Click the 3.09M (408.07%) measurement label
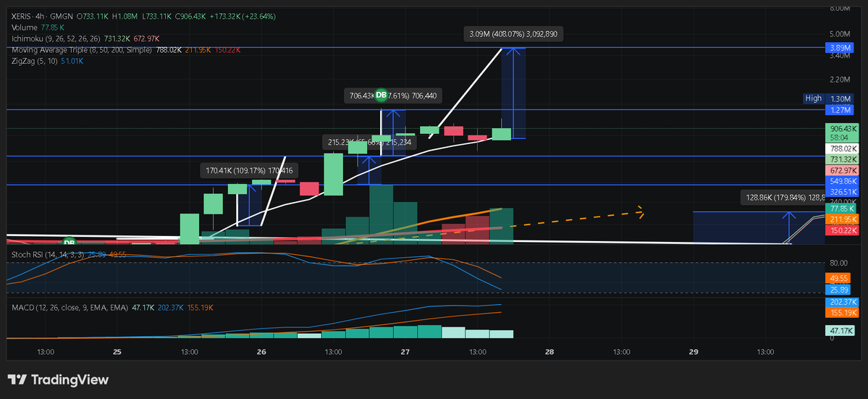This screenshot has width=868, height=399. pyautogui.click(x=514, y=34)
